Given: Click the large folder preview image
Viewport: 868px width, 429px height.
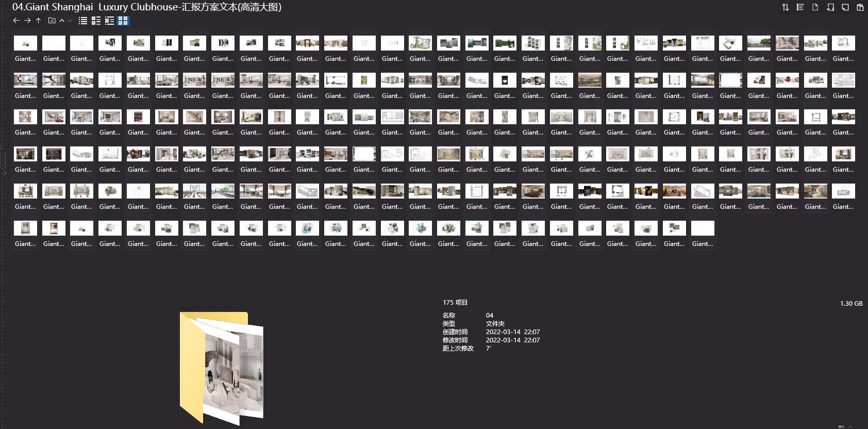Looking at the screenshot, I should coord(222,367).
